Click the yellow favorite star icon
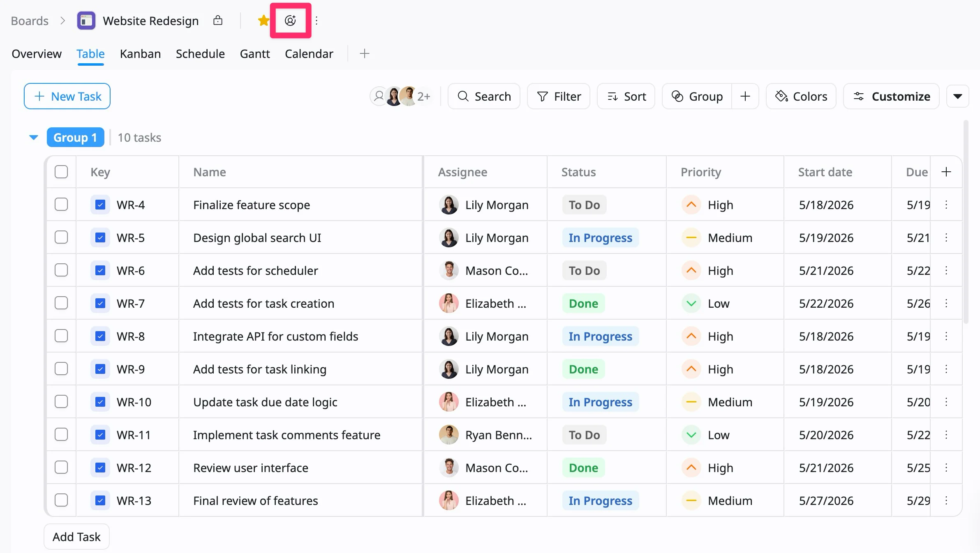Screen dimensions: 980x553 (x=263, y=21)
